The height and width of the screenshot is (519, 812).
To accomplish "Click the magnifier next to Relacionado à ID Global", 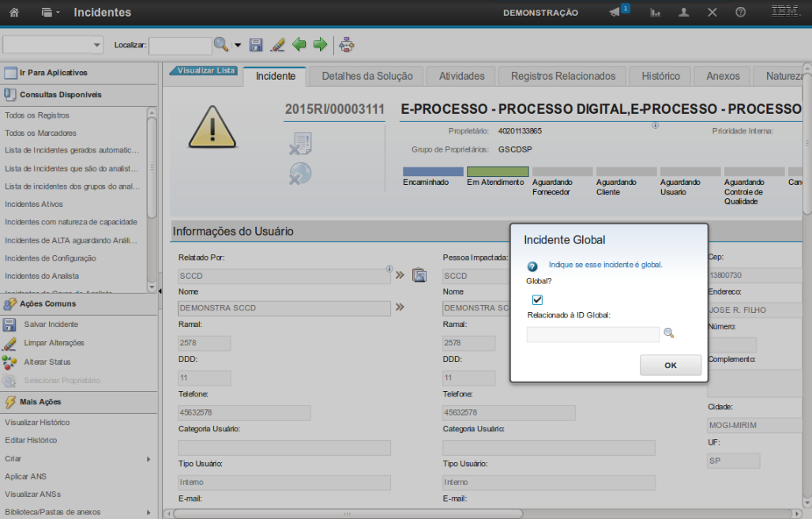I will click(x=668, y=333).
